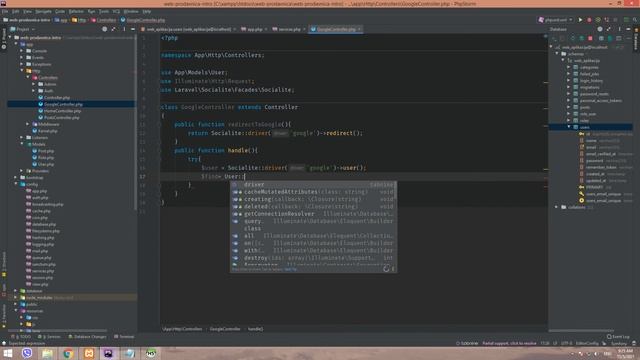Click the Database panel horizontal scrollbar
This screenshot has width=640, height=360.
581,330
